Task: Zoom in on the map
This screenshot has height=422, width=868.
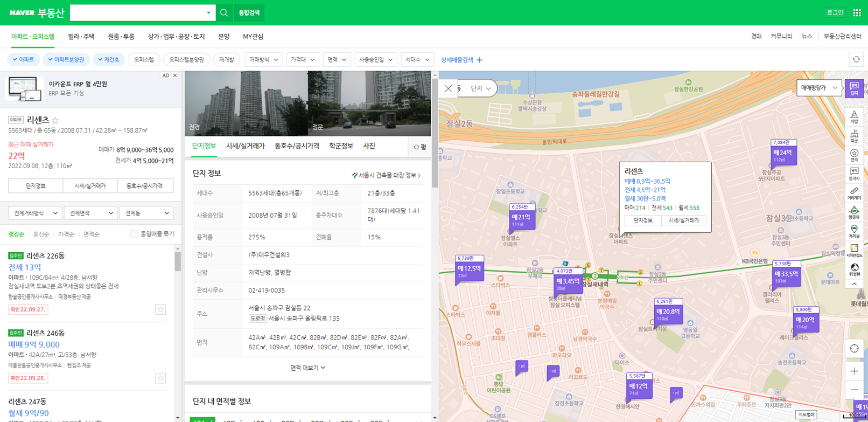Action: [x=854, y=371]
